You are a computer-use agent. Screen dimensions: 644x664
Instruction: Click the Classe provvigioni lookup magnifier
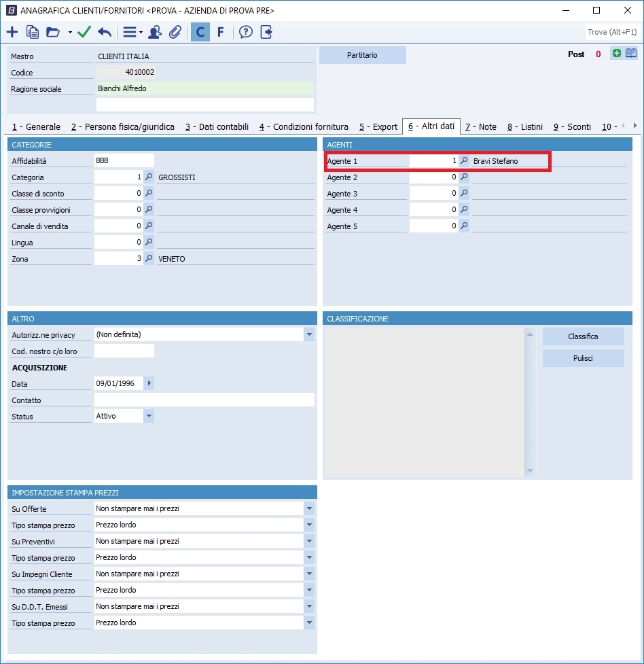149,209
